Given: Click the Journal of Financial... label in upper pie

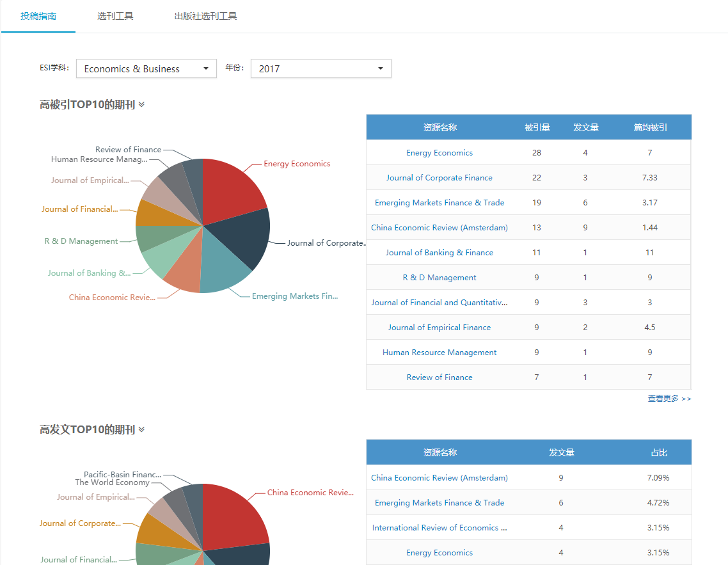Looking at the screenshot, I should tap(79, 209).
